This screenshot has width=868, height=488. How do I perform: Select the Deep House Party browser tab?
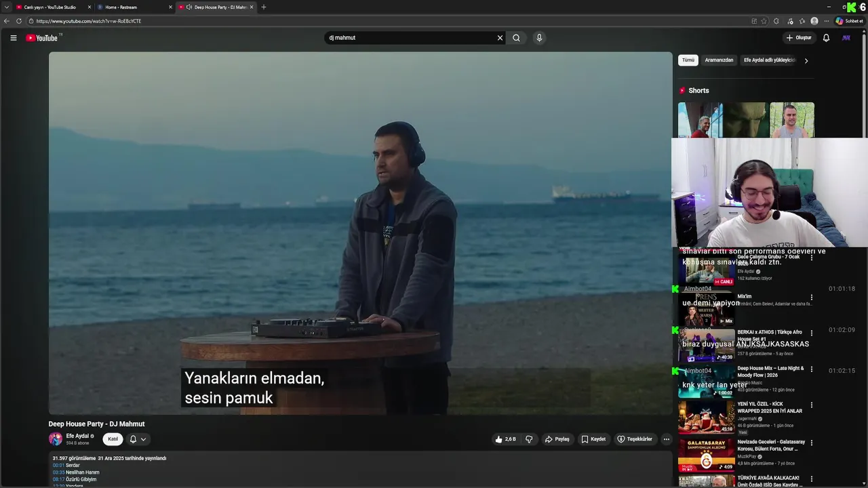pyautogui.click(x=220, y=7)
